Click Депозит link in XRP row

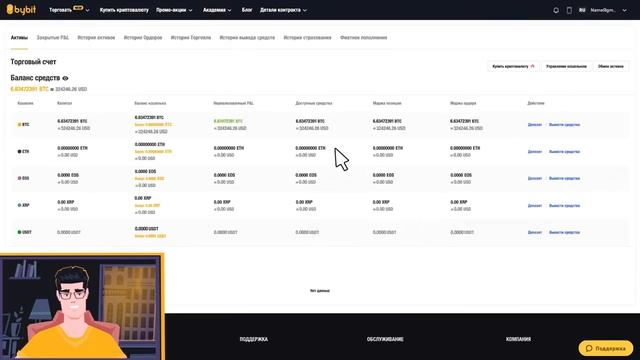click(534, 205)
